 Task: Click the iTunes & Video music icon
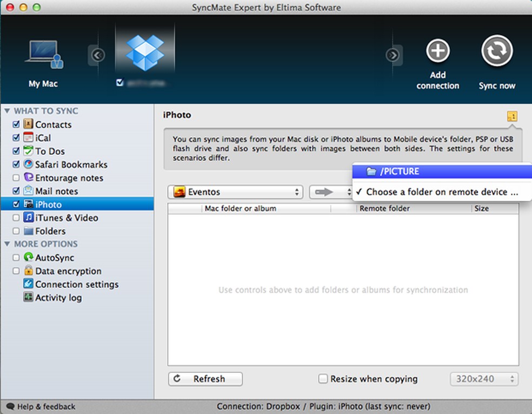point(28,218)
